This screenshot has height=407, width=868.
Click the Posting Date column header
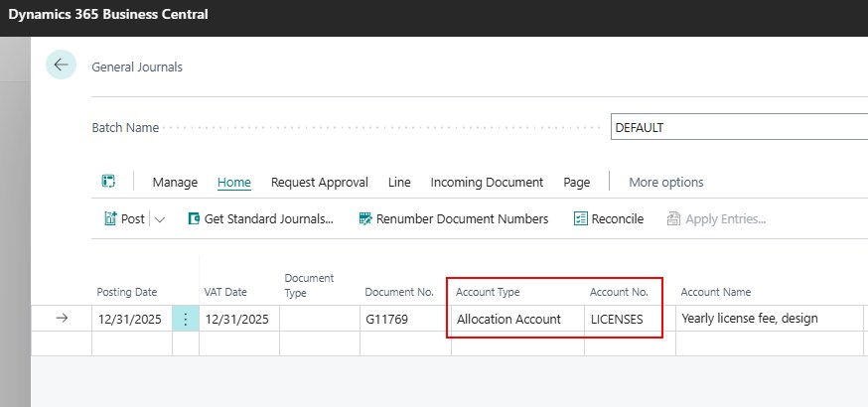(x=127, y=292)
